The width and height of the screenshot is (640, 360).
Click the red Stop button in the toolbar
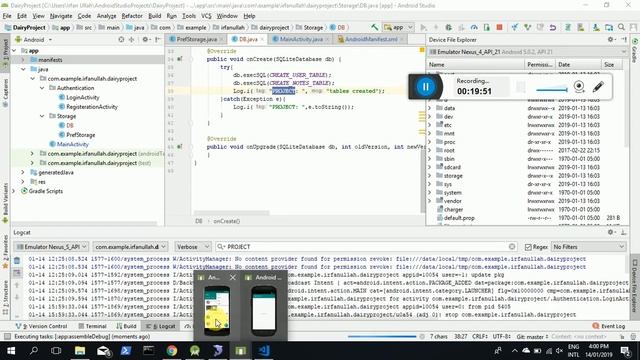click(x=499, y=27)
